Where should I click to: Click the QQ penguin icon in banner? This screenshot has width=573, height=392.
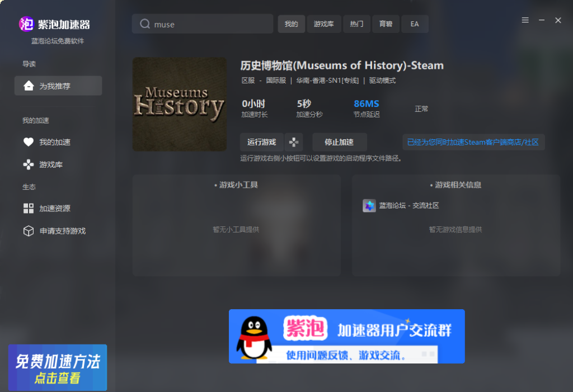(x=254, y=337)
